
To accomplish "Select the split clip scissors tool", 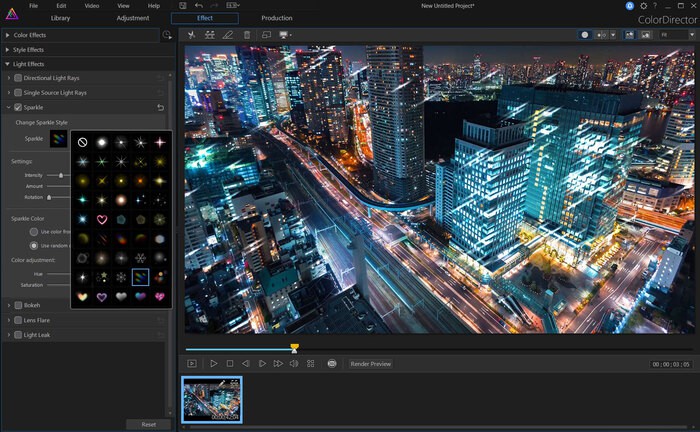I will pyautogui.click(x=191, y=34).
